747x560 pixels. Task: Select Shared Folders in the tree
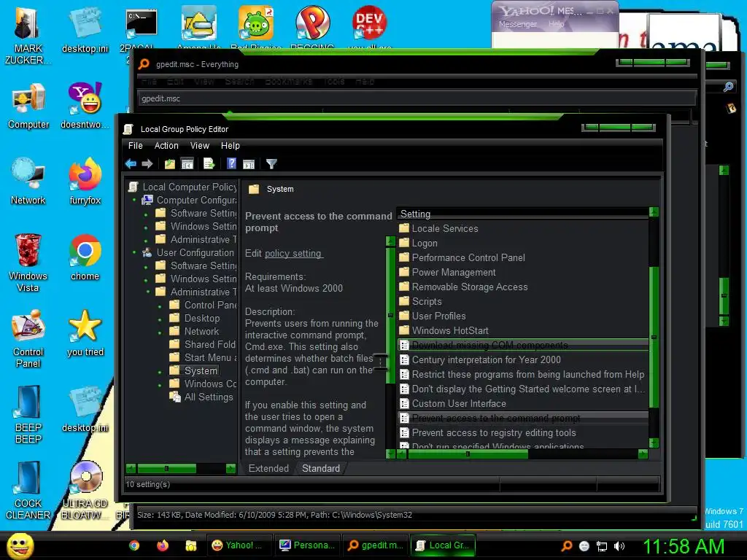click(209, 344)
